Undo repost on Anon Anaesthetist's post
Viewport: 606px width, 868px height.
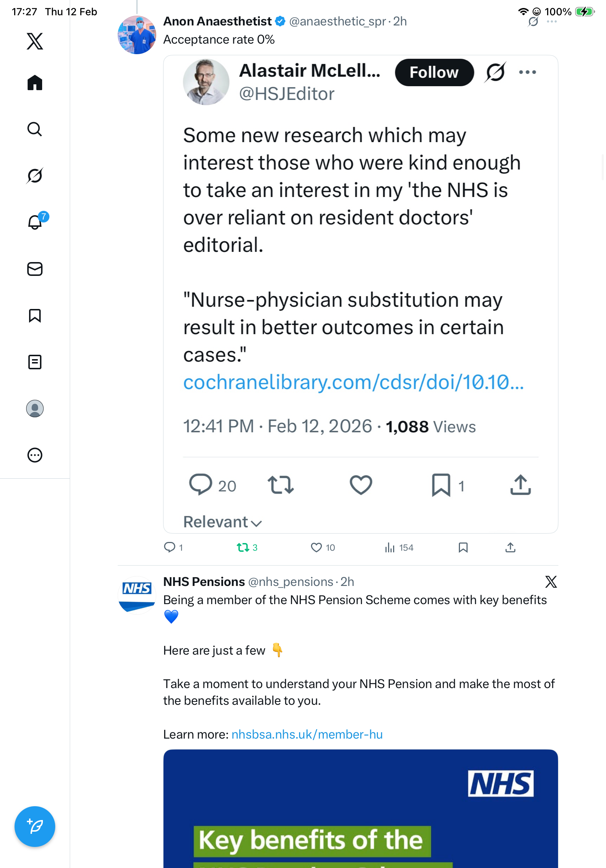point(243,547)
